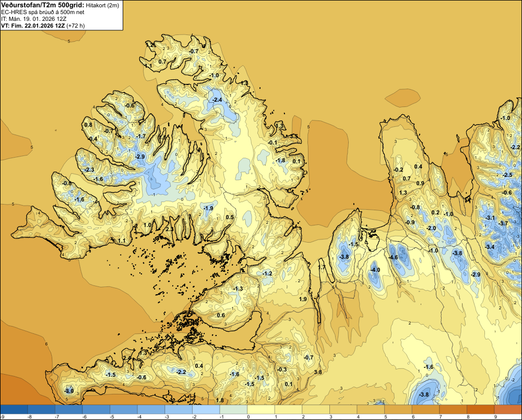Viewport: 522px width, 420px height.
Task: Click the "-4.0" temperature value
Action: coord(375,270)
